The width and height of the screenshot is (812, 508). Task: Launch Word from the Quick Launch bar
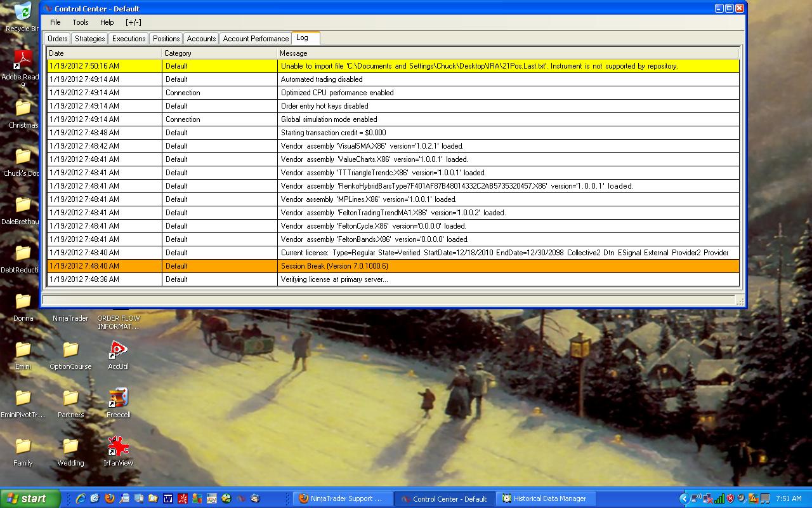(x=168, y=498)
